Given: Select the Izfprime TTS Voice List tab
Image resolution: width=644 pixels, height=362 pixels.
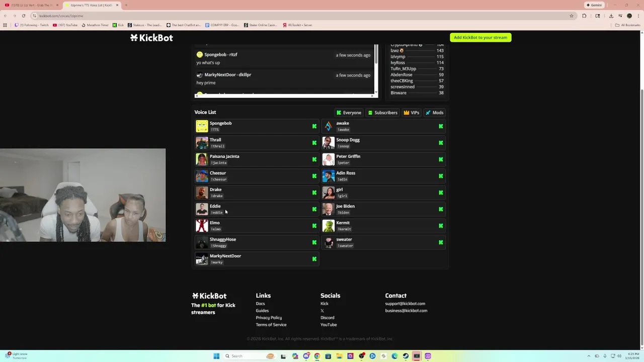Looking at the screenshot, I should pos(91,5).
